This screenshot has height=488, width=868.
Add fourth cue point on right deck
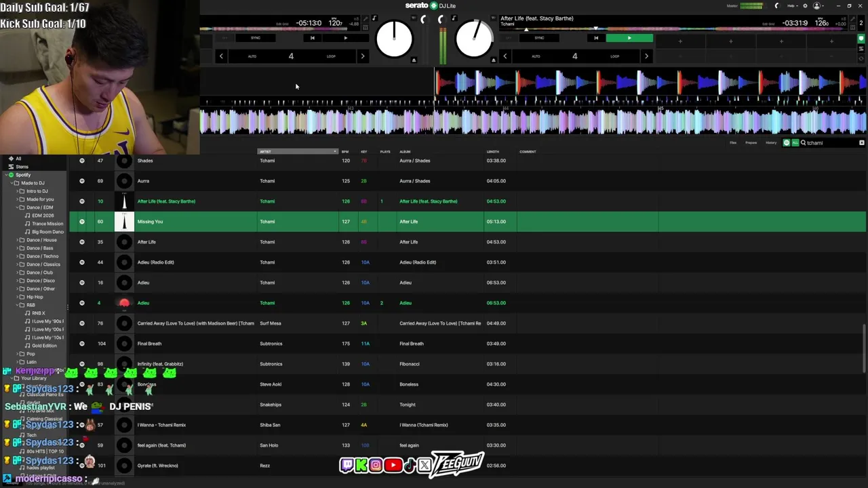(831, 41)
